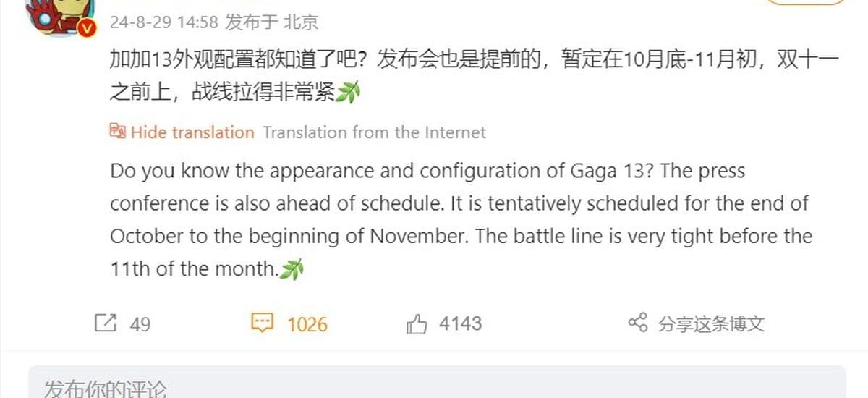Click the translate icon beside Hide translation
868x398 pixels.
pyautogui.click(x=117, y=132)
